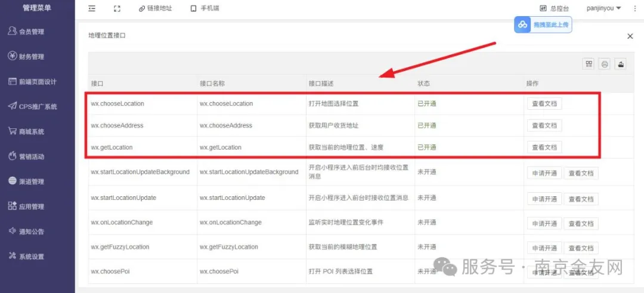Image resolution: width=644 pixels, height=293 pixels.
Task: Switch to 手机端 mobile view
Action: coord(205,8)
